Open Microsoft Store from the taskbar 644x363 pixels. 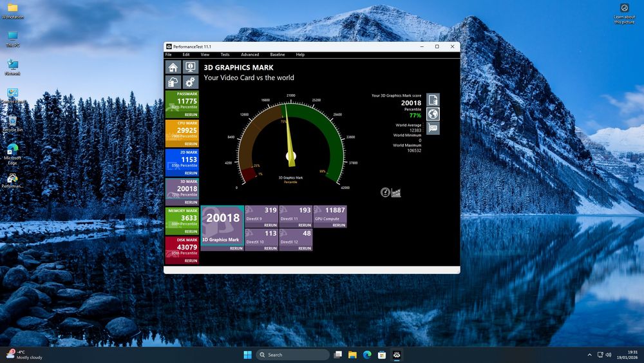pos(382,355)
